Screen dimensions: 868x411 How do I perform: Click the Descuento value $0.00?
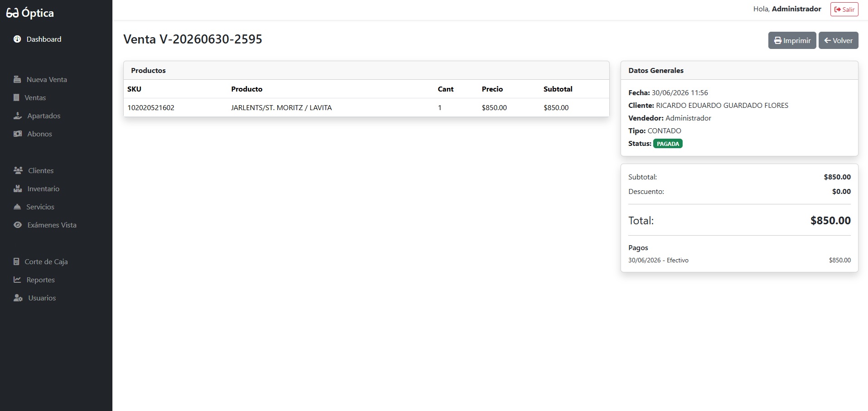tap(841, 191)
